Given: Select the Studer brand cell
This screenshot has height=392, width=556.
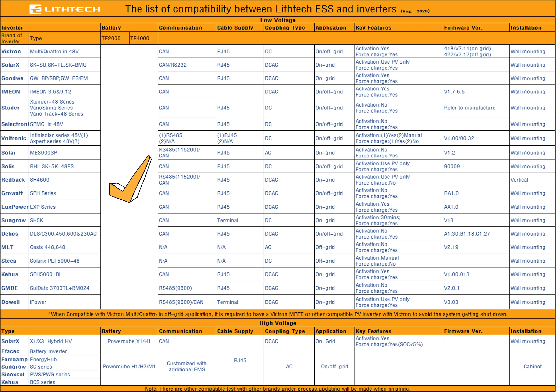Looking at the screenshot, I should point(14,108).
